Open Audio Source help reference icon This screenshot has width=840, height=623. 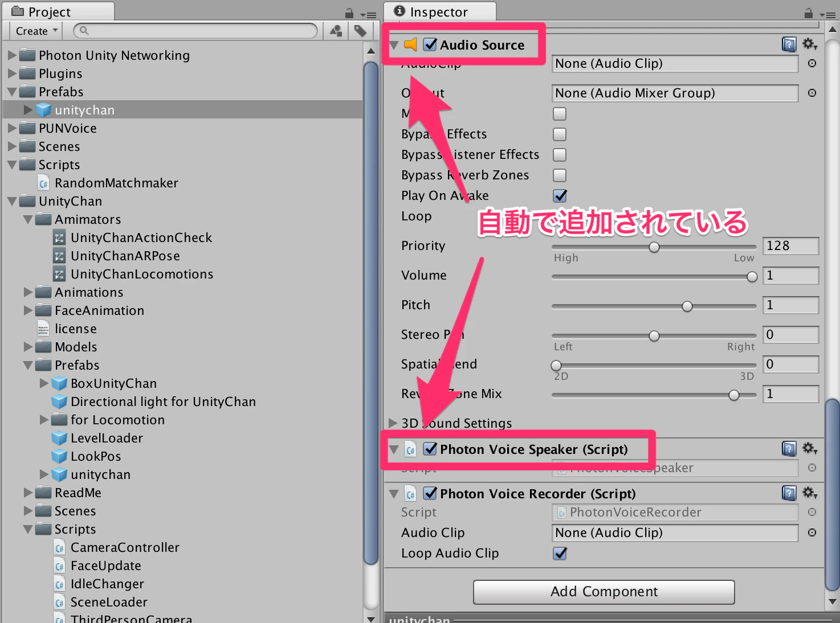coord(789,44)
